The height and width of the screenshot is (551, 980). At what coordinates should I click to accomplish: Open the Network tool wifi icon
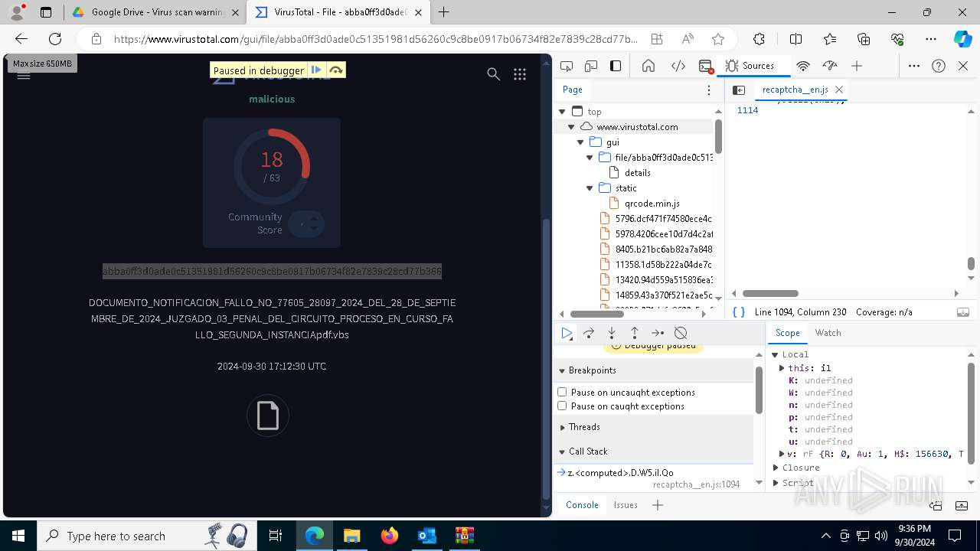point(803,66)
